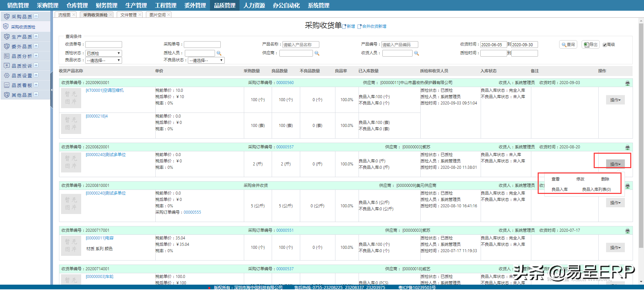This screenshot has width=644, height=290.
Task: Click print icon for receipt 20200717001
Action: coord(627,231)
